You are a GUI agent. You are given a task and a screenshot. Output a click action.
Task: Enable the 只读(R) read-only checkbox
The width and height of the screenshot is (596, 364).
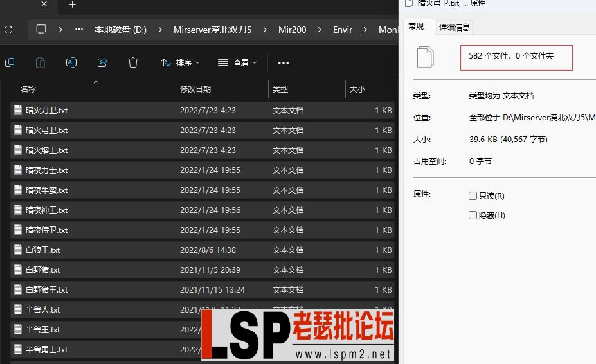[473, 196]
